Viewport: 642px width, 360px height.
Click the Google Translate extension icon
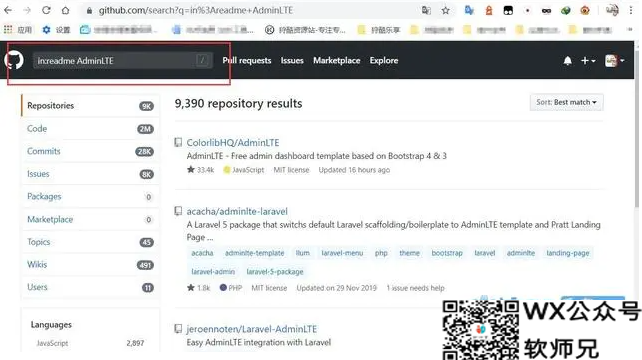[469, 10]
